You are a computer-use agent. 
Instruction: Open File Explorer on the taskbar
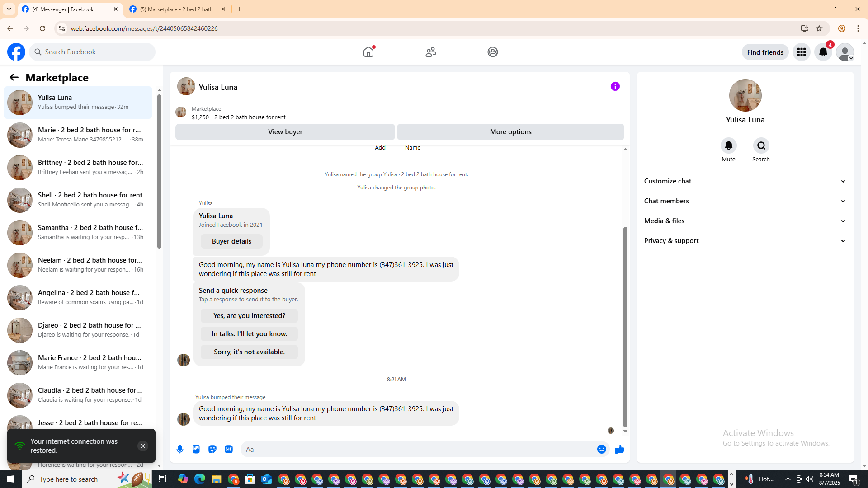point(217,479)
